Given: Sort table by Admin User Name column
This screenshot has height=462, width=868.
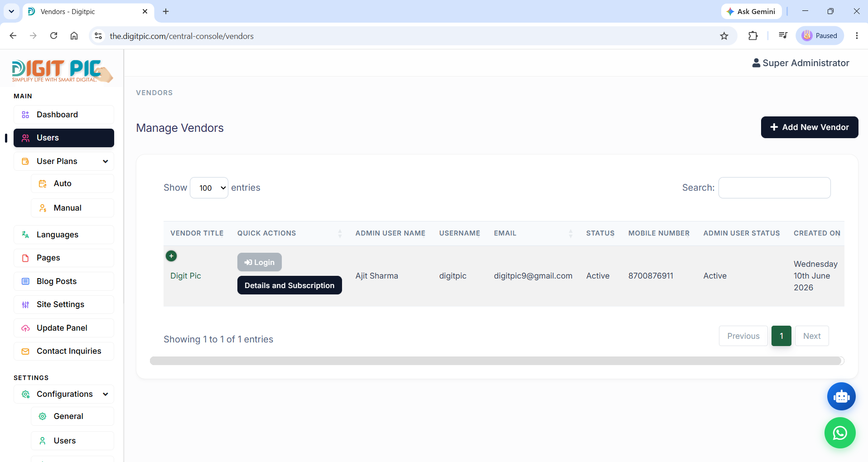Looking at the screenshot, I should (391, 233).
